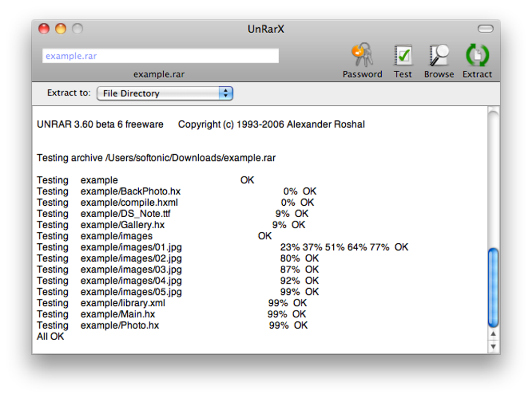Open the Extract to File Directory dropdown

click(x=165, y=93)
